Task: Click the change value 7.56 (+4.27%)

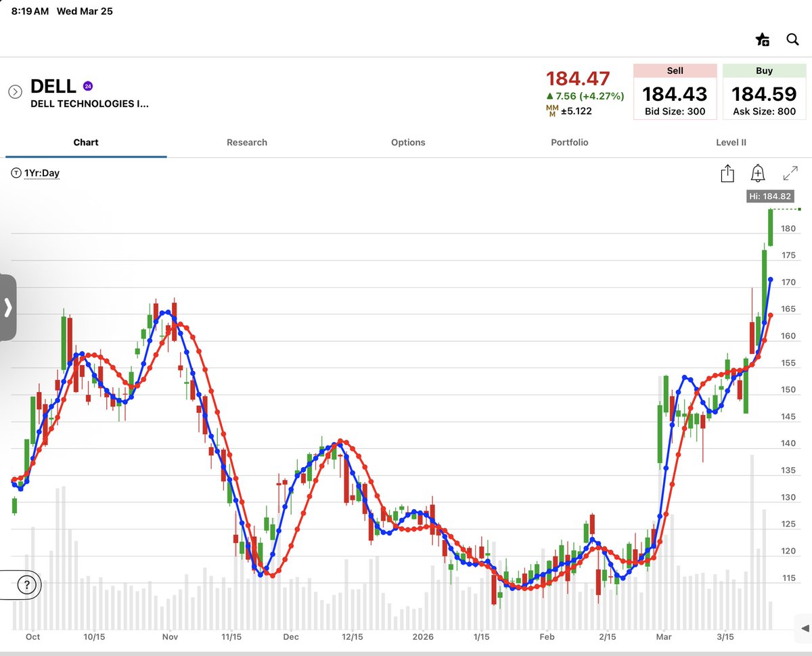Action: tap(585, 96)
